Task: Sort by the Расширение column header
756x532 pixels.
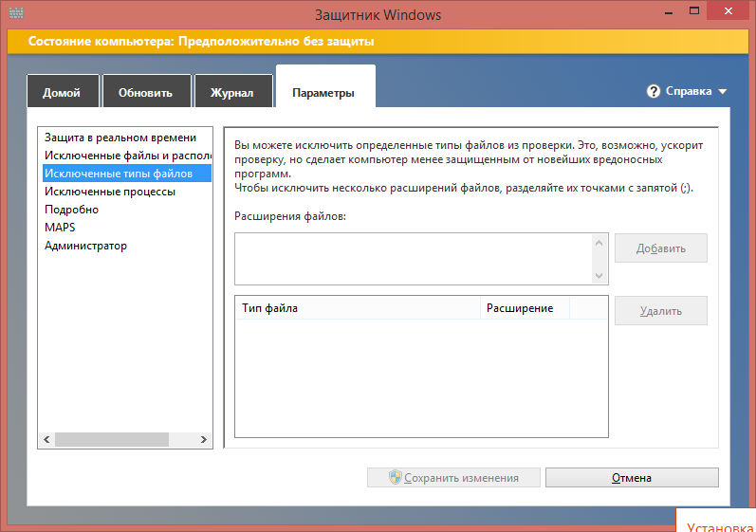Action: click(525, 308)
